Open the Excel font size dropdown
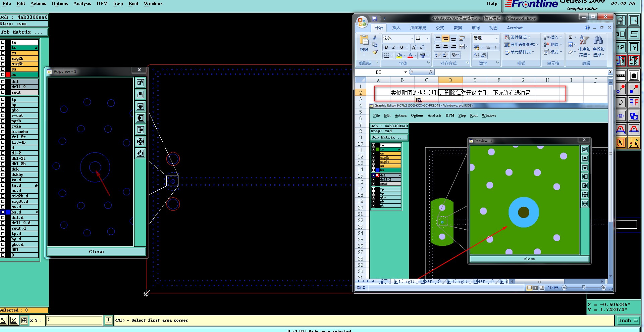 tap(428, 38)
